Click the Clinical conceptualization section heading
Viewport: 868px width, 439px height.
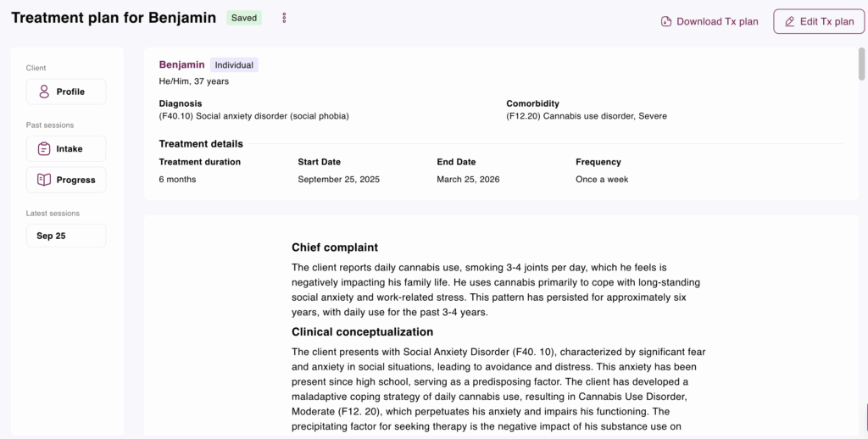pyautogui.click(x=362, y=332)
